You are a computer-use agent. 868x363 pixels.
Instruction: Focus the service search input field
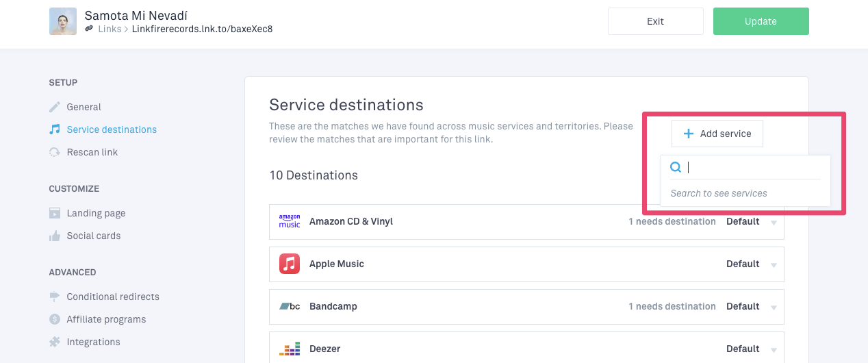753,167
